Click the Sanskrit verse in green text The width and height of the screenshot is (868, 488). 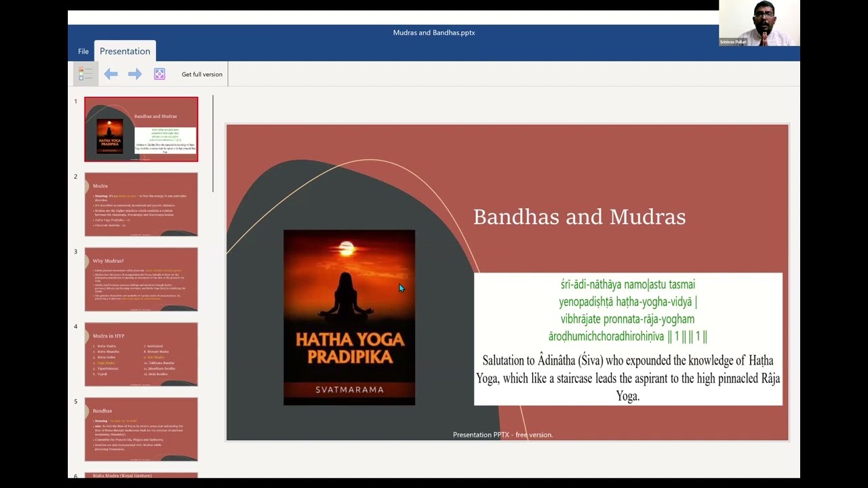pos(628,310)
